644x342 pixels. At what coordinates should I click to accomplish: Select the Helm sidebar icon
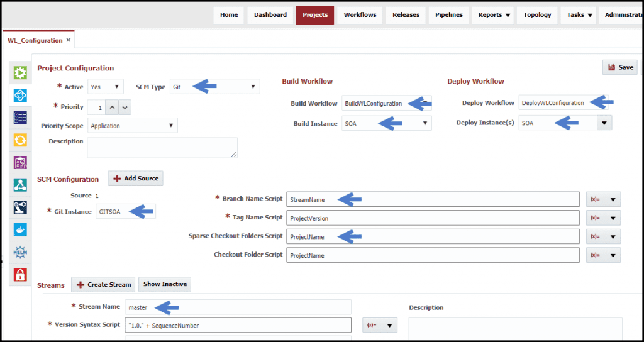[x=20, y=252]
